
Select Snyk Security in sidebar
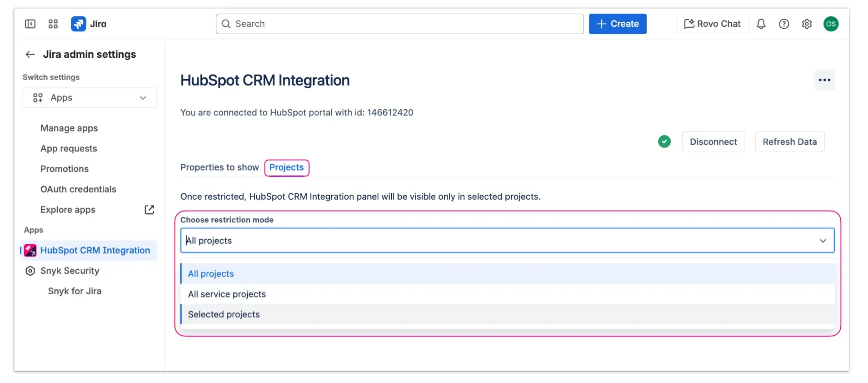click(70, 271)
